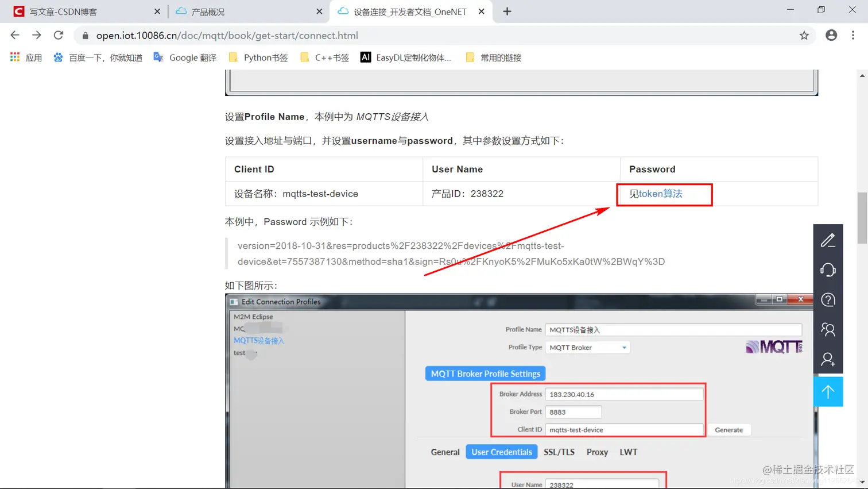
Task: Click the version=2018-10-31 password example text
Action: click(451, 253)
